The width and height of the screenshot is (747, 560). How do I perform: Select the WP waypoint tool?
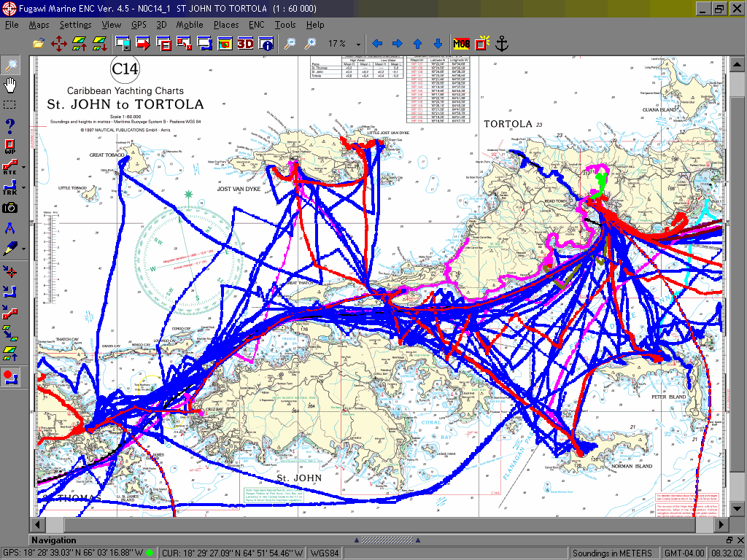(10, 147)
